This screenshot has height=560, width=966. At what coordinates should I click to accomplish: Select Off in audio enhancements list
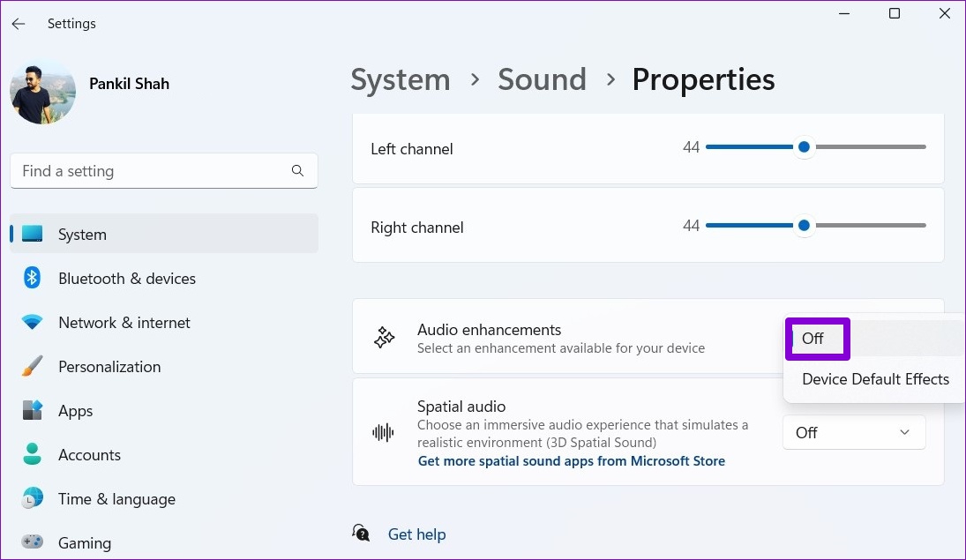pyautogui.click(x=812, y=339)
